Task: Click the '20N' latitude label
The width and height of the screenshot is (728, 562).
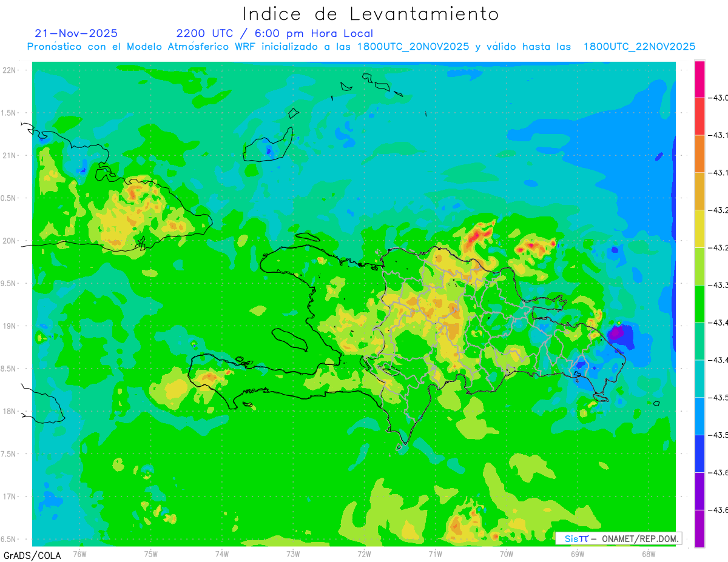Action: (x=10, y=241)
